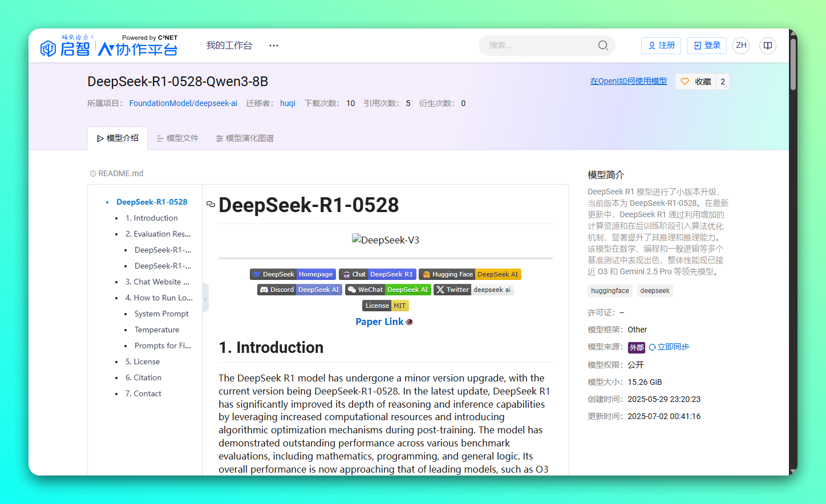This screenshot has height=504, width=826.
Task: Click the 注册 register button
Action: [661, 45]
